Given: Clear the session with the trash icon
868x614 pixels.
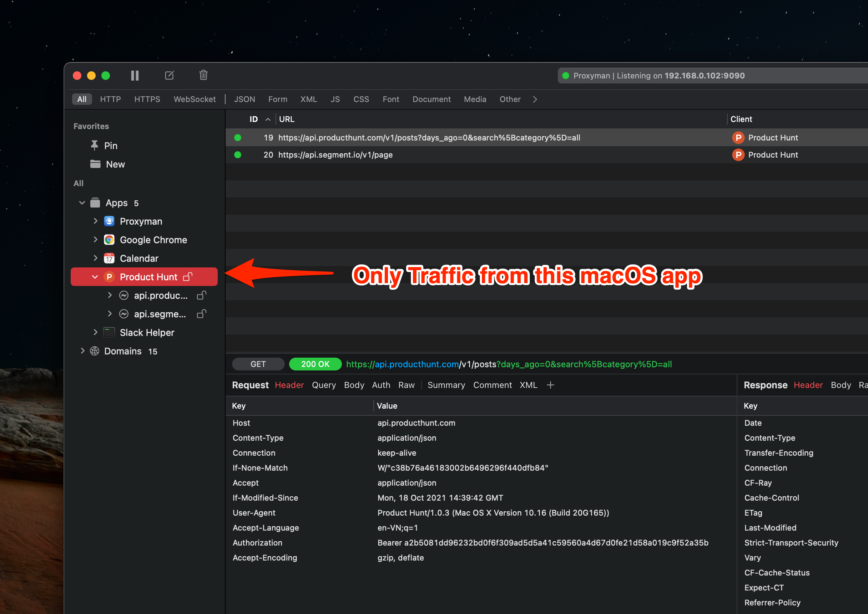Looking at the screenshot, I should point(203,75).
